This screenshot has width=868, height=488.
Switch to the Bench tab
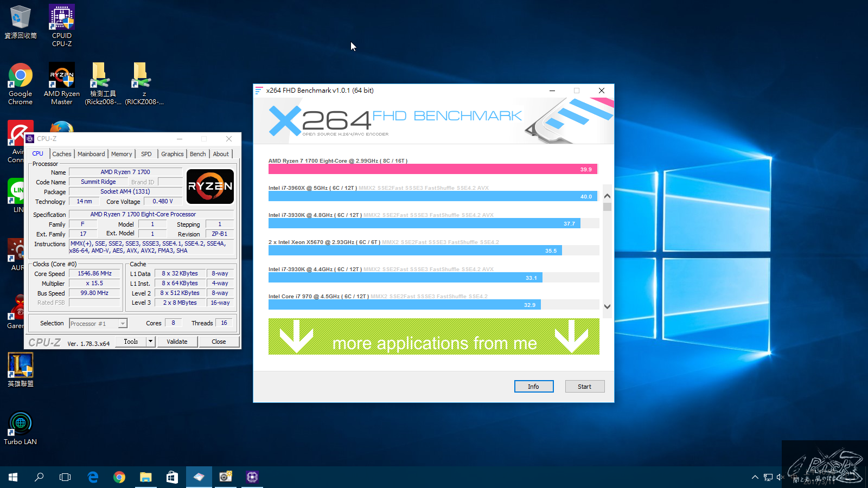(198, 155)
